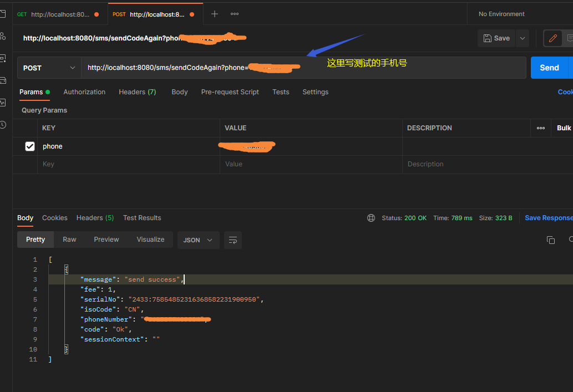
Task: Click the network globe icon
Action: point(371,218)
